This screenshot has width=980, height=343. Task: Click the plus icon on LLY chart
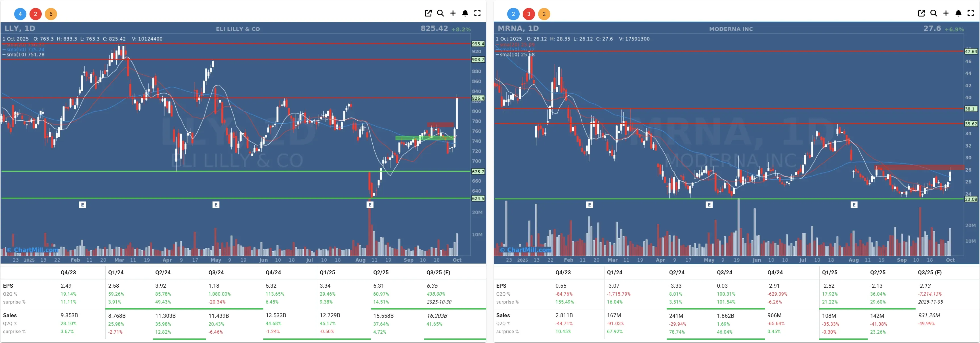click(x=453, y=13)
